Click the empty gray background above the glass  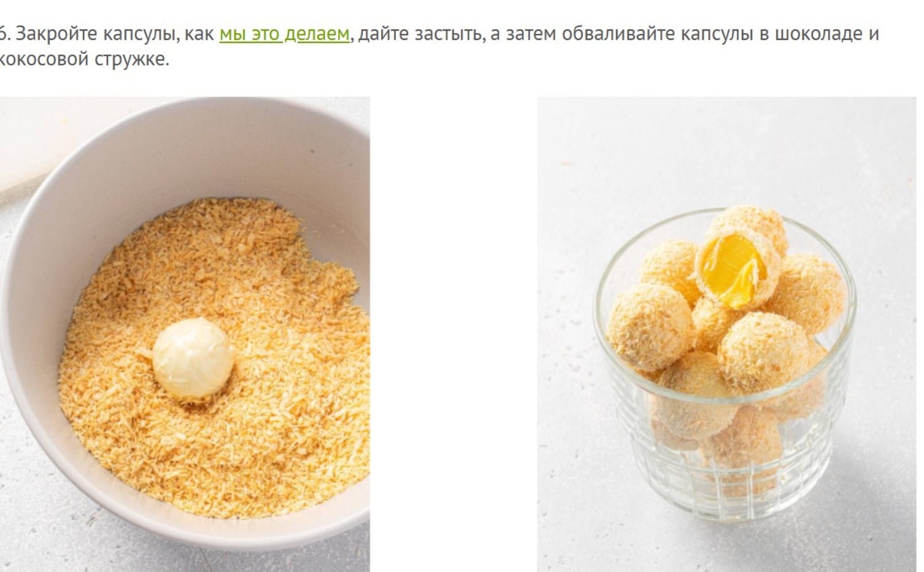(x=724, y=147)
